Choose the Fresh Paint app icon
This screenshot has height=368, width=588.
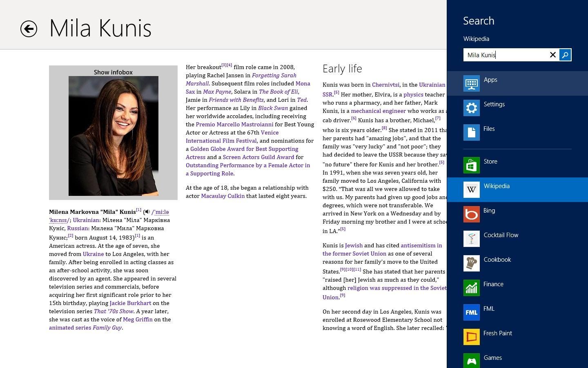[x=471, y=337]
